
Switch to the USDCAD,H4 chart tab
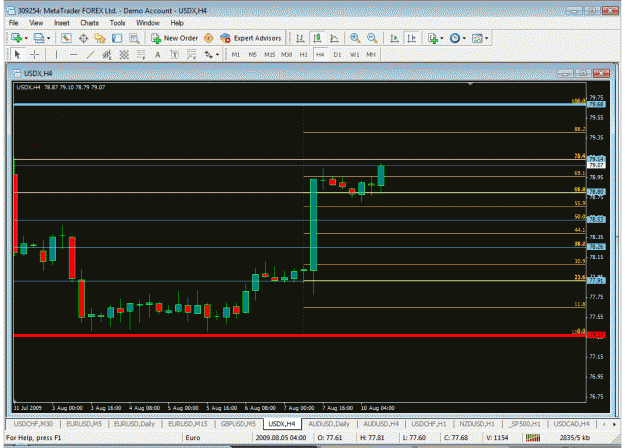[571, 424]
